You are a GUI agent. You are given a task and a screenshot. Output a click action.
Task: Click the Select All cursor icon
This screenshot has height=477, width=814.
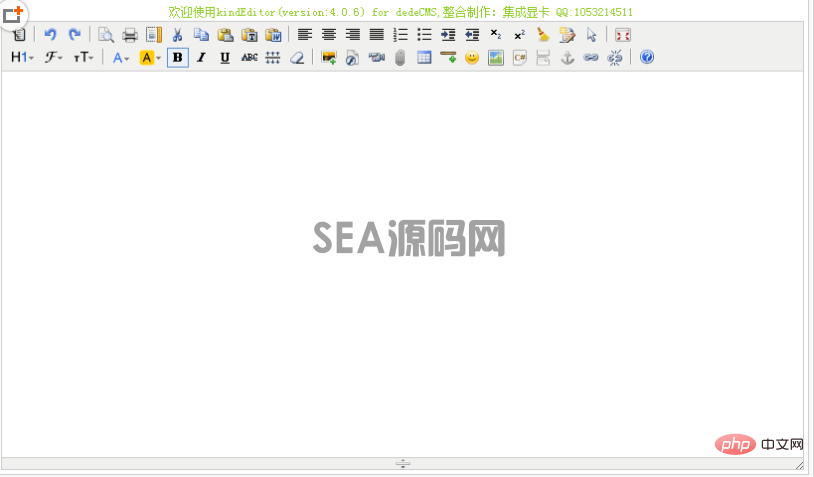[591, 35]
